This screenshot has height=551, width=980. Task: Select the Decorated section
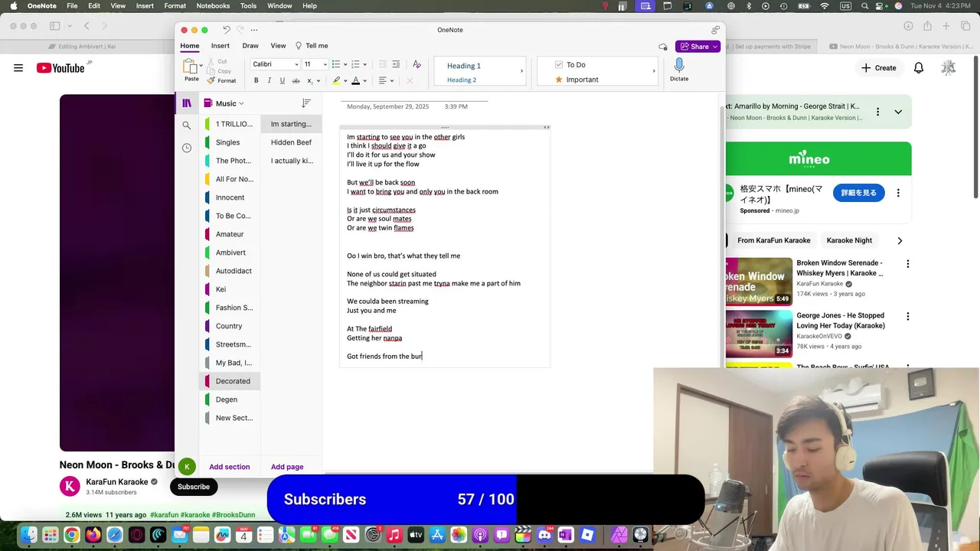click(x=230, y=381)
